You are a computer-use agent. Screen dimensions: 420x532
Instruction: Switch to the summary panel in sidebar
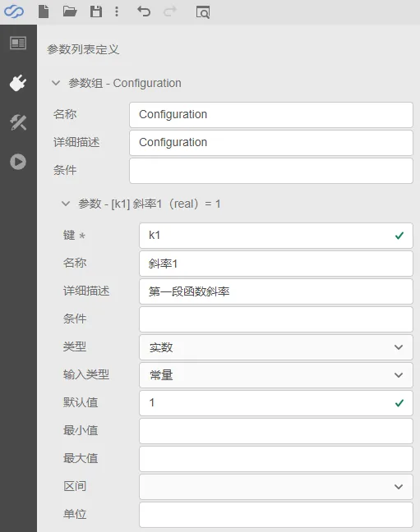[x=18, y=43]
